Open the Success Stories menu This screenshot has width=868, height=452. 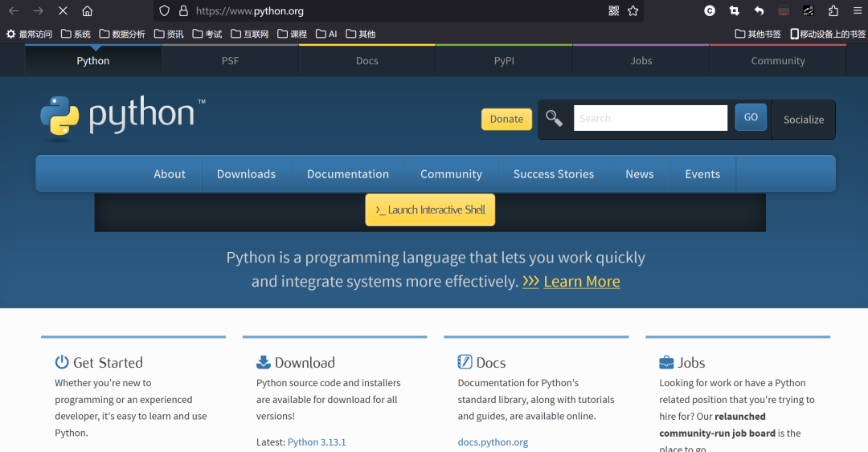click(x=554, y=173)
